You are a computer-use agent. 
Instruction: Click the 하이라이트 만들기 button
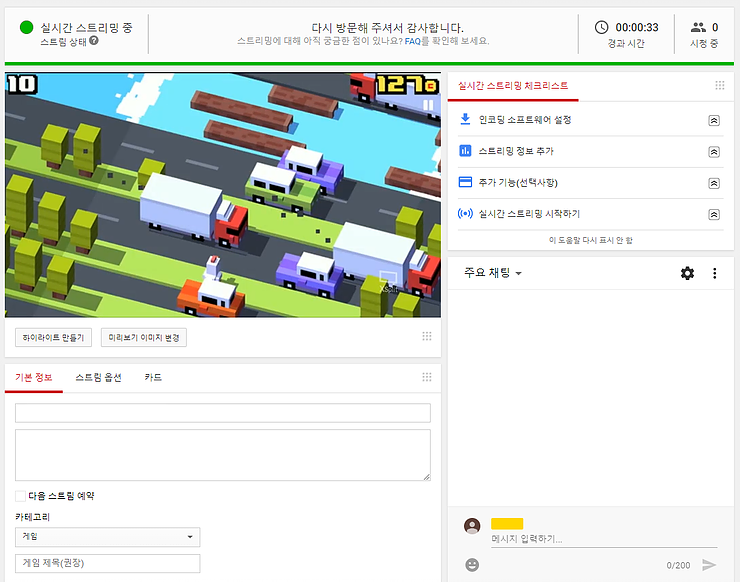[x=53, y=337]
